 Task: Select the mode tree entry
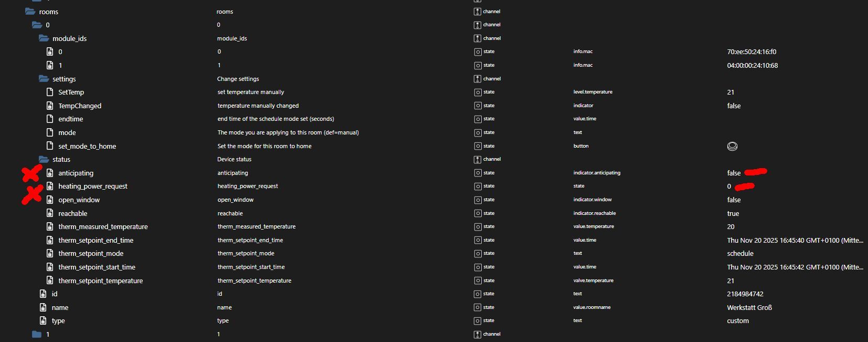click(x=67, y=132)
